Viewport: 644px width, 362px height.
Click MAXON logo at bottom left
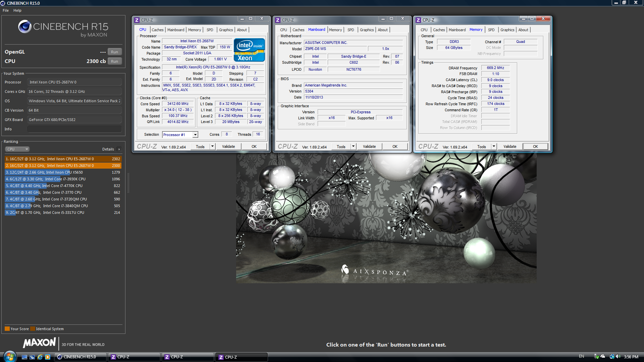click(39, 343)
